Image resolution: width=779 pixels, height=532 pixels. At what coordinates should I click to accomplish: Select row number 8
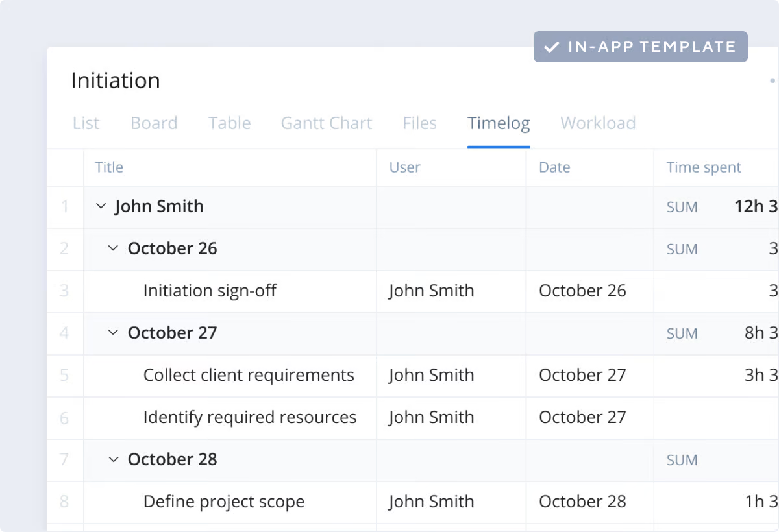(x=64, y=502)
